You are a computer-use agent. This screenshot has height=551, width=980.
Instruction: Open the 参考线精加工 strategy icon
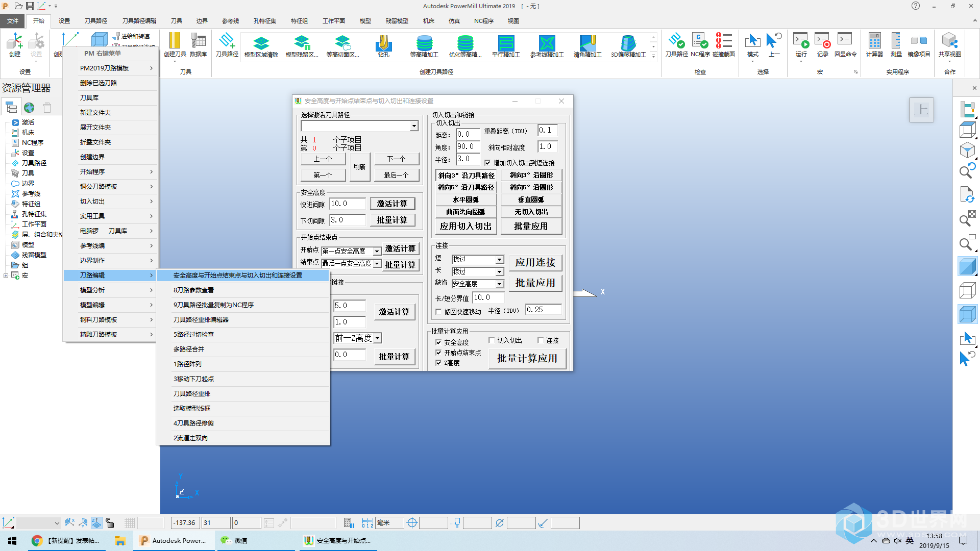(547, 46)
